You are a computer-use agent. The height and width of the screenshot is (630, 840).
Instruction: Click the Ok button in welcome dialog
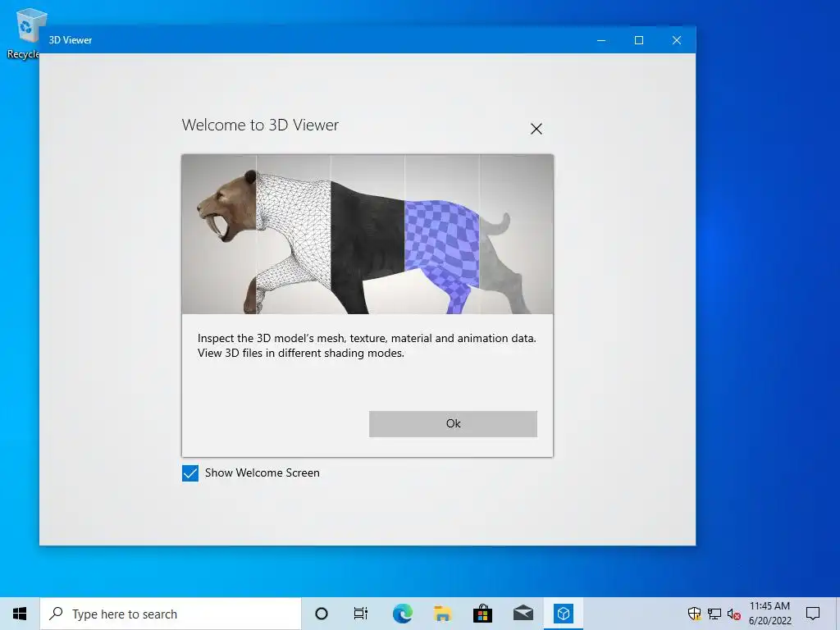[x=453, y=424]
